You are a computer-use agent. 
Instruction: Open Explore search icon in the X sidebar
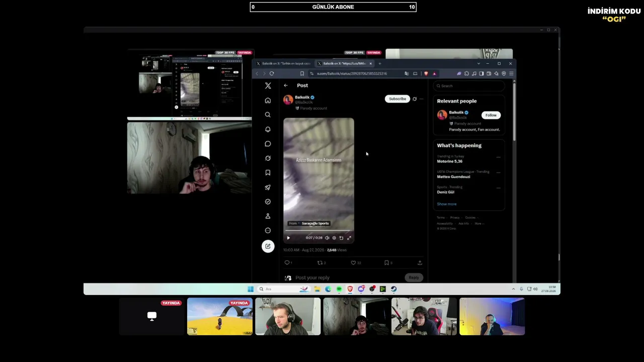point(268,115)
